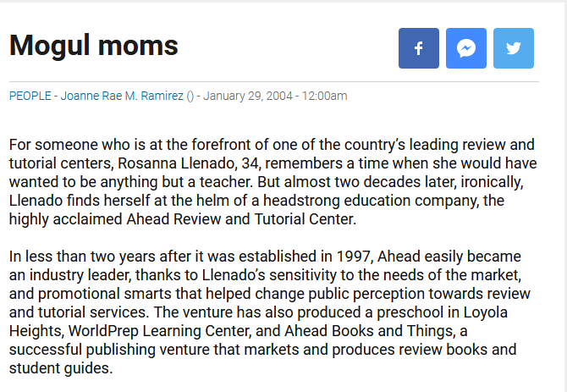Click the vertical scrollbar on the right edge

coord(564,196)
